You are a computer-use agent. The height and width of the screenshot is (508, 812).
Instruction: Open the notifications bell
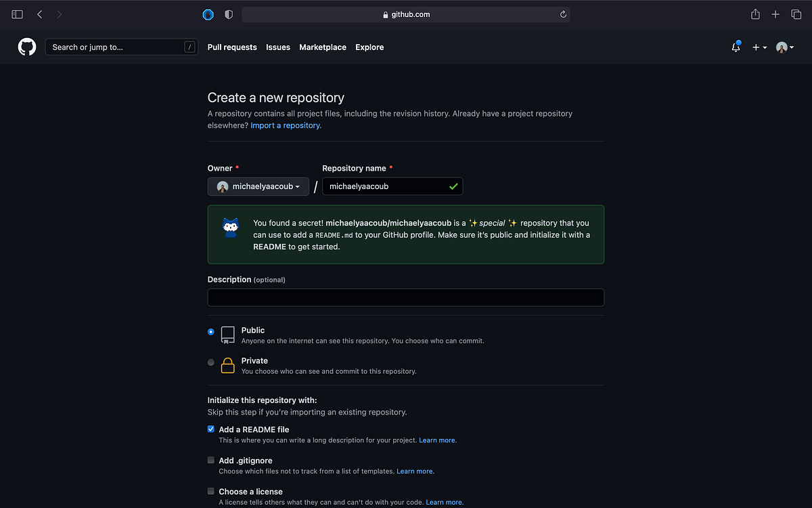coord(736,47)
